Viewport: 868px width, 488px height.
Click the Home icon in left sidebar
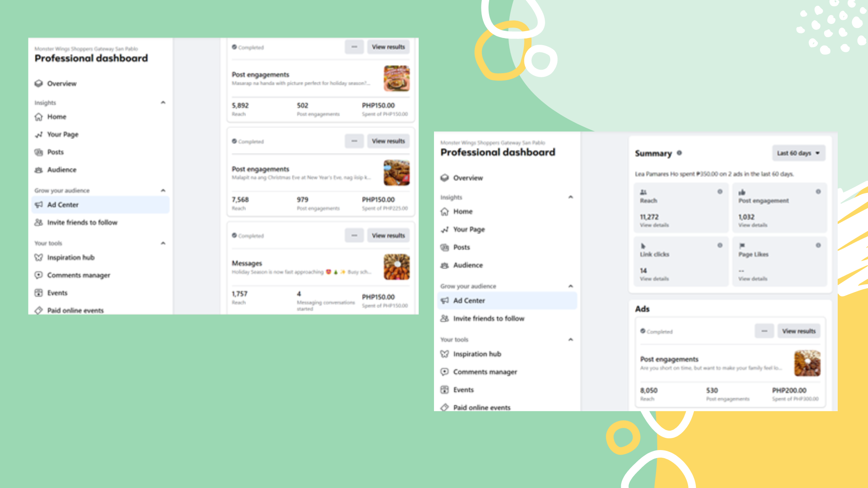tap(39, 117)
